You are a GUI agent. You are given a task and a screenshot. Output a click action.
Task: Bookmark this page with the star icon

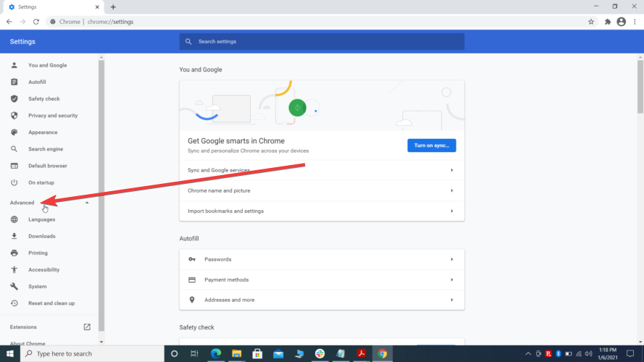591,22
